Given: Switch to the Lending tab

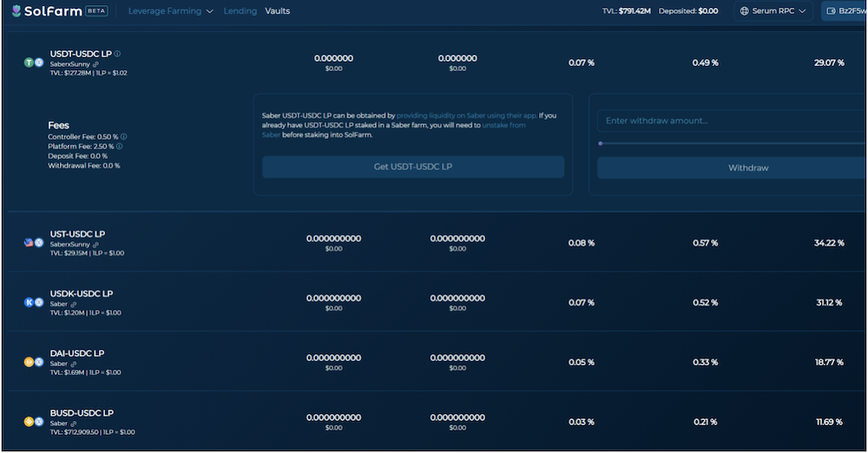Looking at the screenshot, I should (x=240, y=10).
